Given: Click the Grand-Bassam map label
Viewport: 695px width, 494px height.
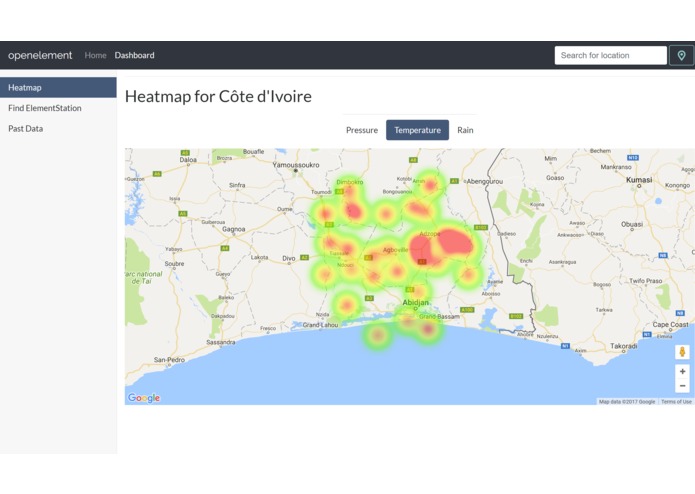Looking at the screenshot, I should 439,317.
